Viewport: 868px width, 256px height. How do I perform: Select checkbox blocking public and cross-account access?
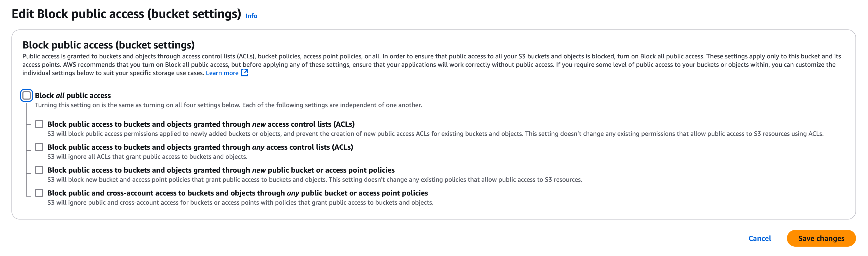(39, 193)
